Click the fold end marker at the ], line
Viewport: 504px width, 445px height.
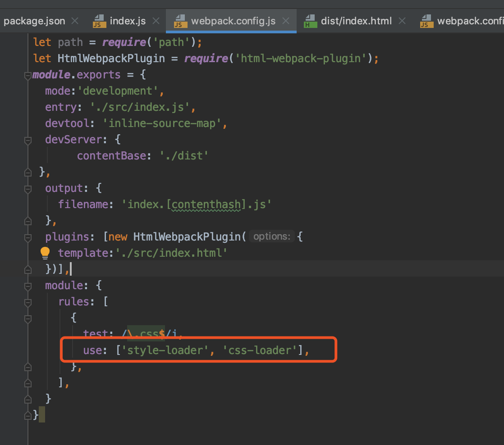(28, 383)
